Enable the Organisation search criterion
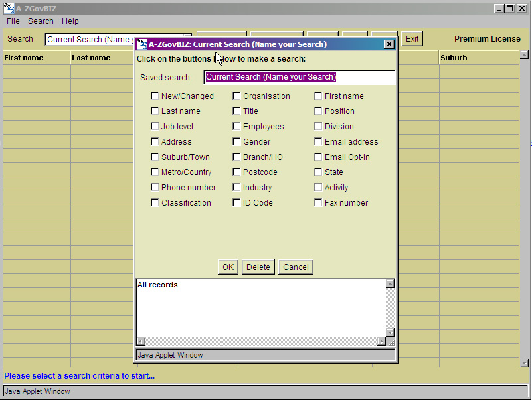This screenshot has height=400, width=532. click(x=236, y=96)
